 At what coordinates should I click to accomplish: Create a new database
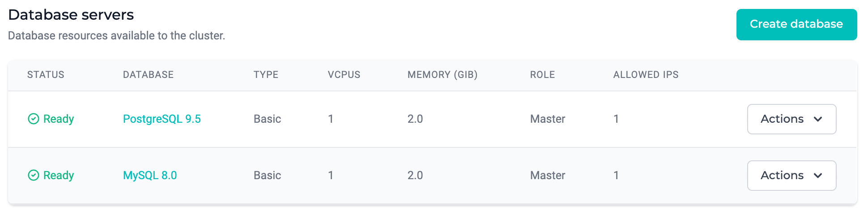point(796,25)
